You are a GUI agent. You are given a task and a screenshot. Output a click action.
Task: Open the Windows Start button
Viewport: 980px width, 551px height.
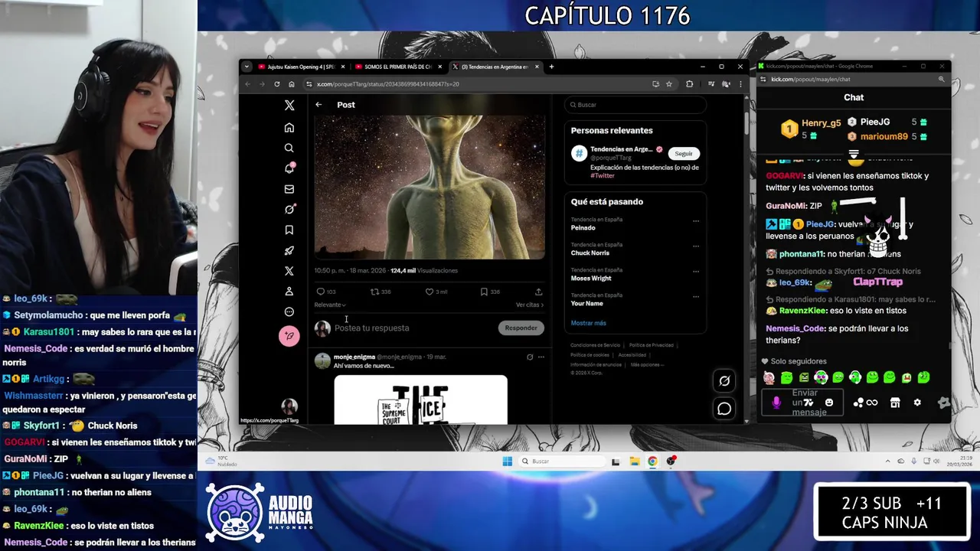click(507, 461)
